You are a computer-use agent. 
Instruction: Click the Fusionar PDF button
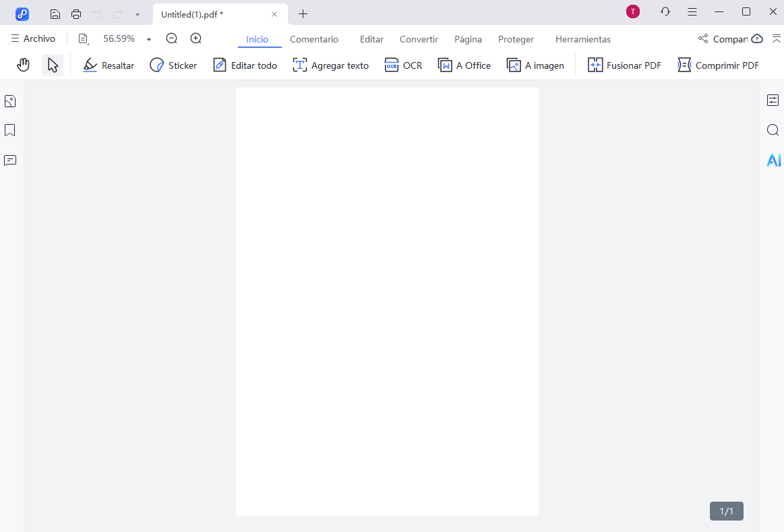click(624, 65)
